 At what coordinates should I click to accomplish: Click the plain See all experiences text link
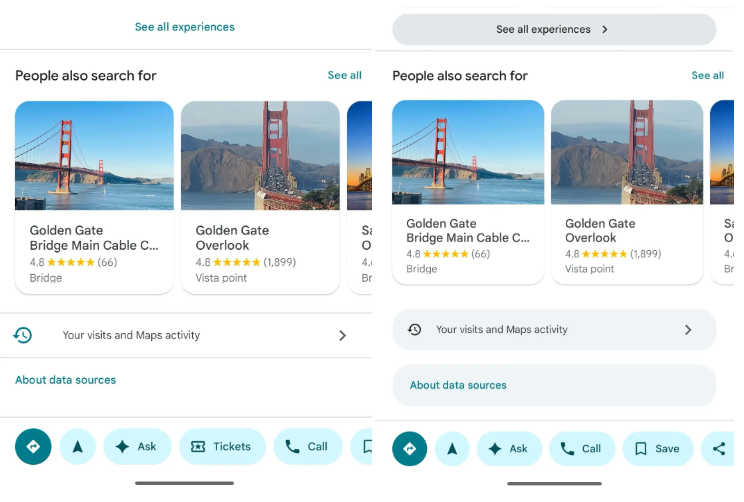185,27
